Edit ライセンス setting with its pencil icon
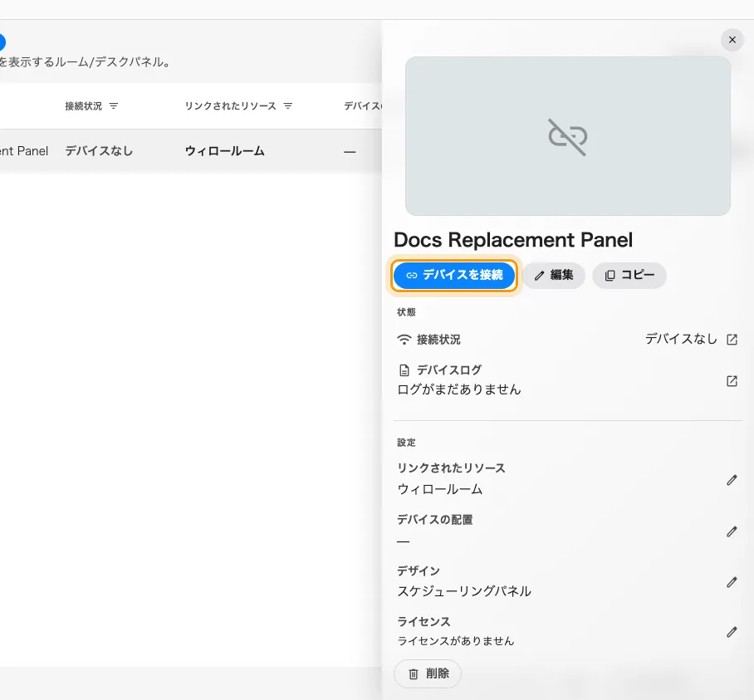 pyautogui.click(x=732, y=632)
